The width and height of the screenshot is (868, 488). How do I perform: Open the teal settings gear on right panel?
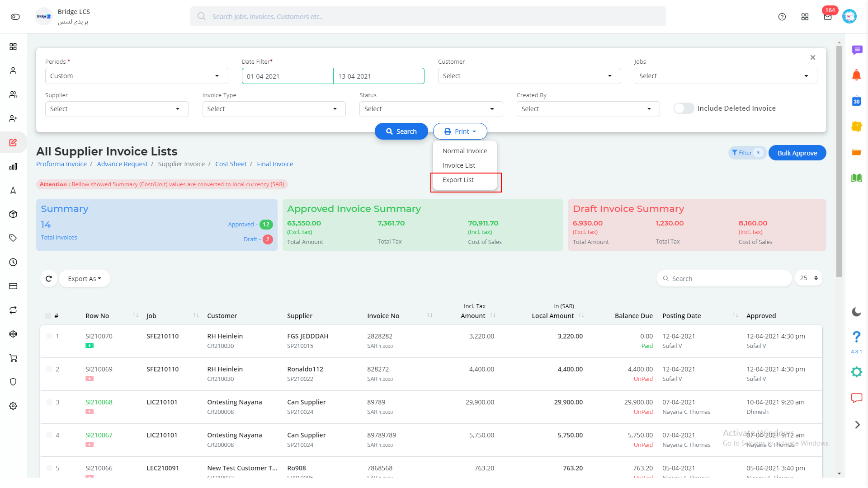coord(857,372)
